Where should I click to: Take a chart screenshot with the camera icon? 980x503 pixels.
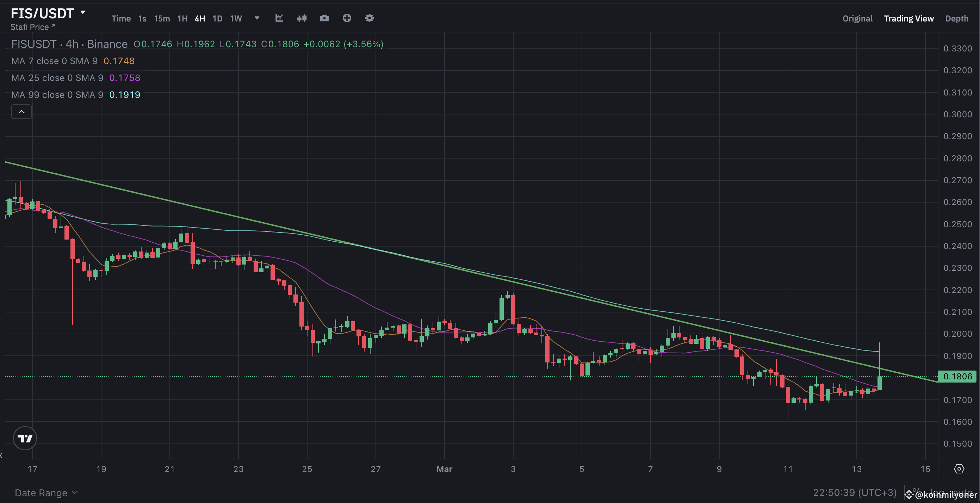(324, 18)
